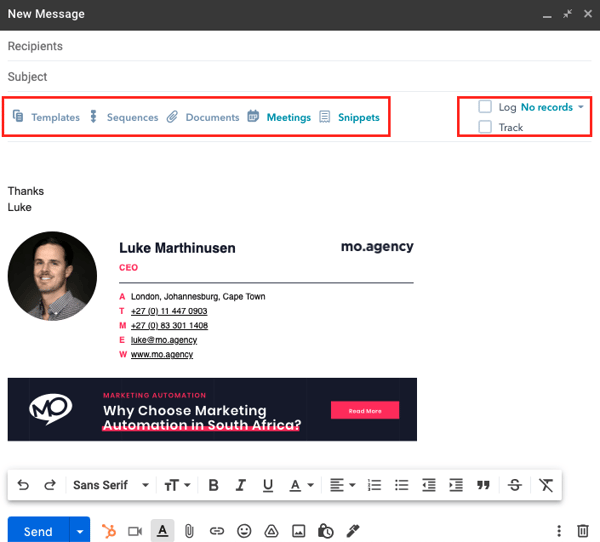Click mobile link +27 (0) 83 301 1408
600x542 pixels.
click(x=169, y=325)
